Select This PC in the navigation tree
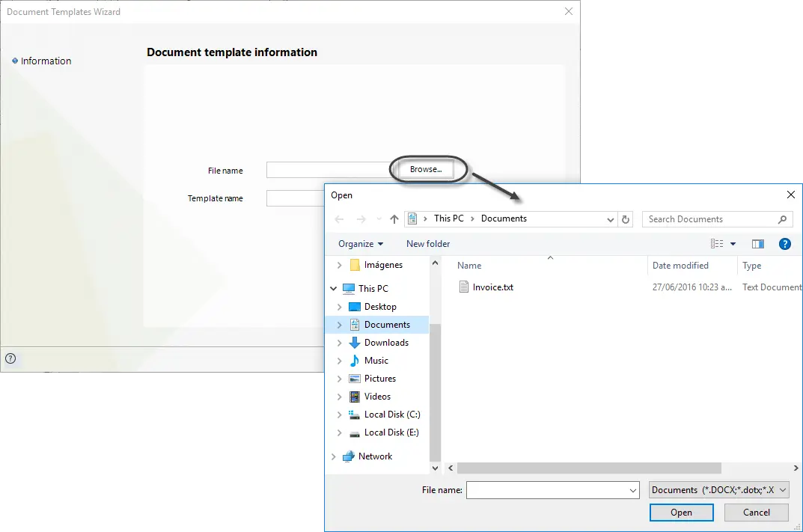The width and height of the screenshot is (803, 532). [x=373, y=288]
